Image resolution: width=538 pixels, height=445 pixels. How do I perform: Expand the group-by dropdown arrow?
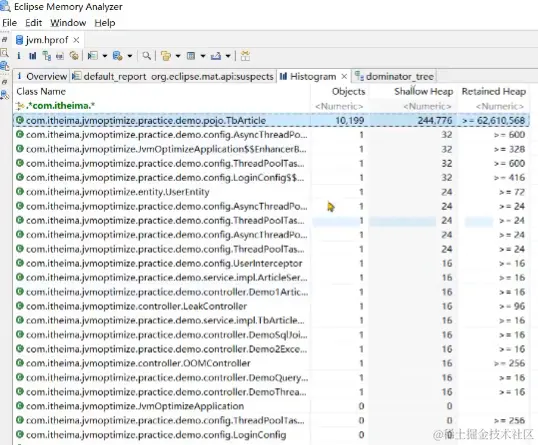coord(178,56)
